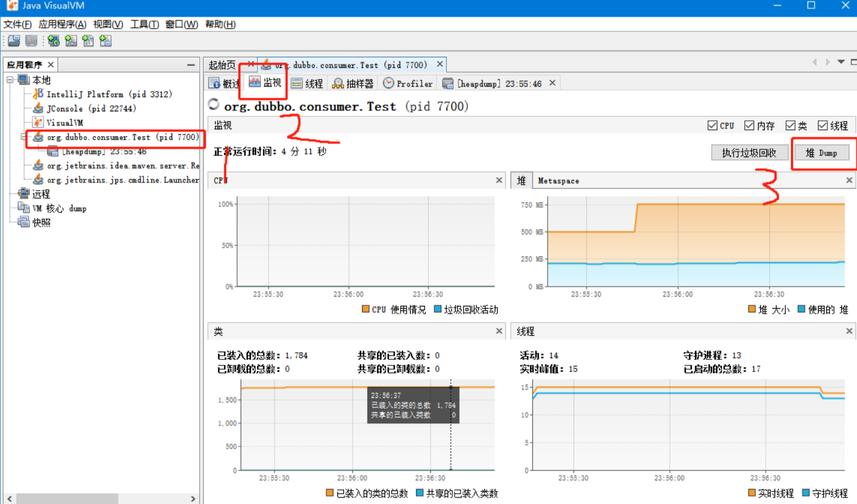Switch to the 抽样器 sampler tab
The height and width of the screenshot is (504, 857).
pyautogui.click(x=353, y=83)
